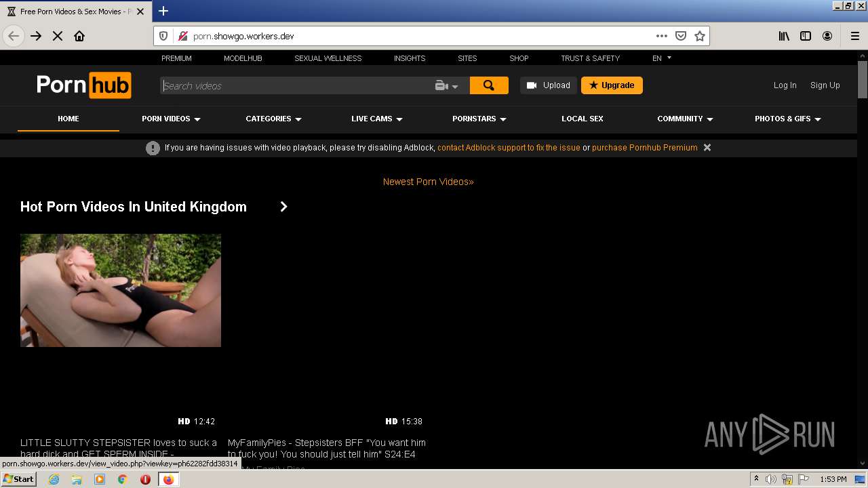Click the system clock showing 1:53 PM
This screenshot has width=868, height=488.
coord(833,479)
